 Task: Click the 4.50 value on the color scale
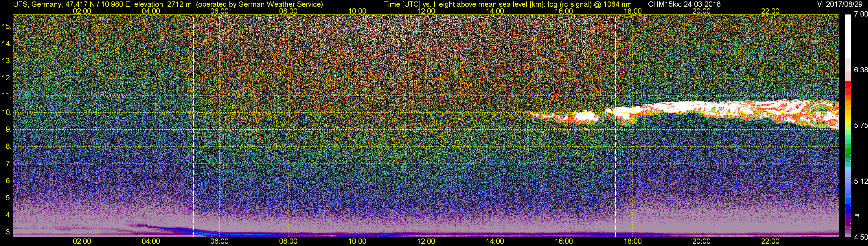pos(860,237)
